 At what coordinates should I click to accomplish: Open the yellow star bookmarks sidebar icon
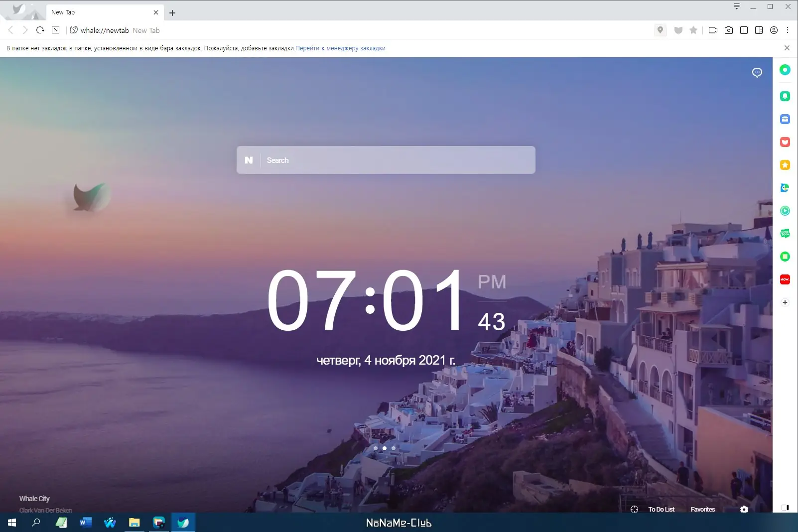pyautogui.click(x=785, y=165)
